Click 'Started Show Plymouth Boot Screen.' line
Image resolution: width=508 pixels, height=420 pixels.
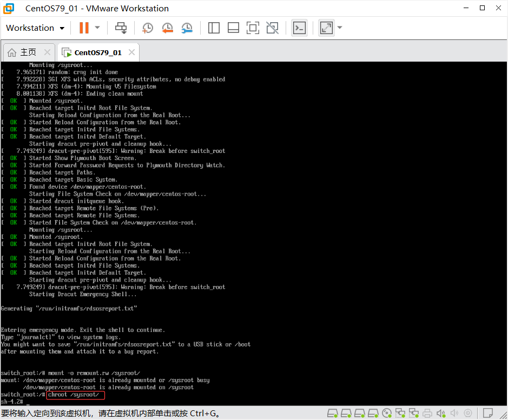83,158
